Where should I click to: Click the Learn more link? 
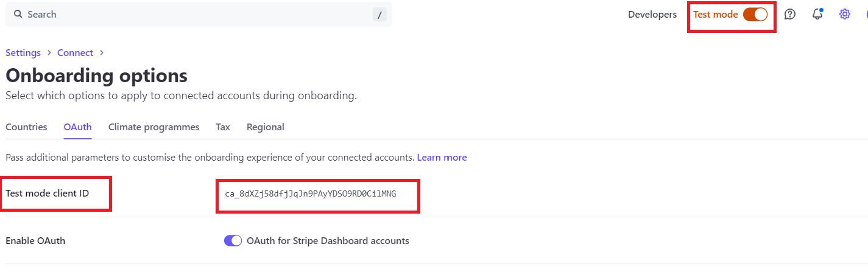pyautogui.click(x=442, y=158)
